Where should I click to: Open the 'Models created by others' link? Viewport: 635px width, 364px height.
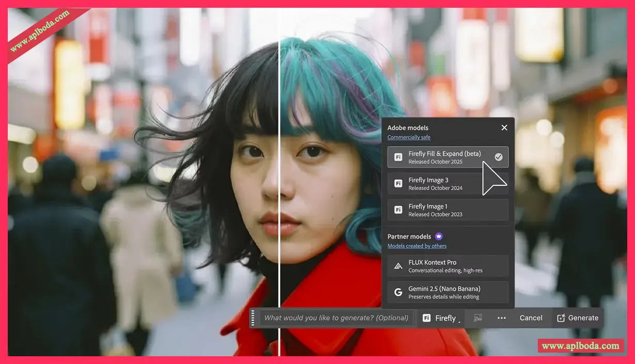417,246
